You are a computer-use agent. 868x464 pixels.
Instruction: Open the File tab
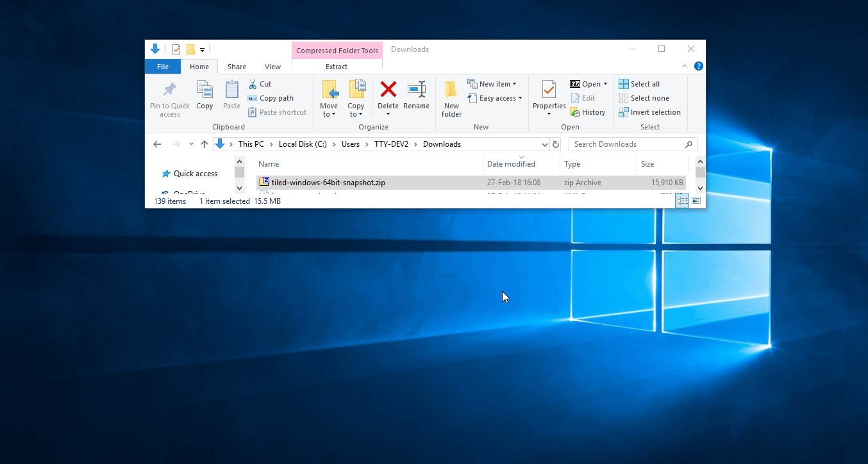(163, 67)
